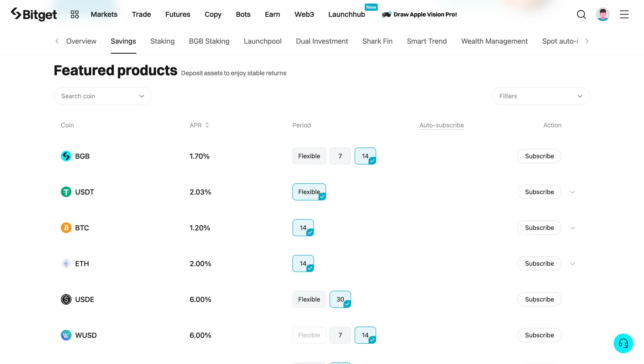Open the Markets menu
The height and width of the screenshot is (364, 644).
[x=104, y=14]
